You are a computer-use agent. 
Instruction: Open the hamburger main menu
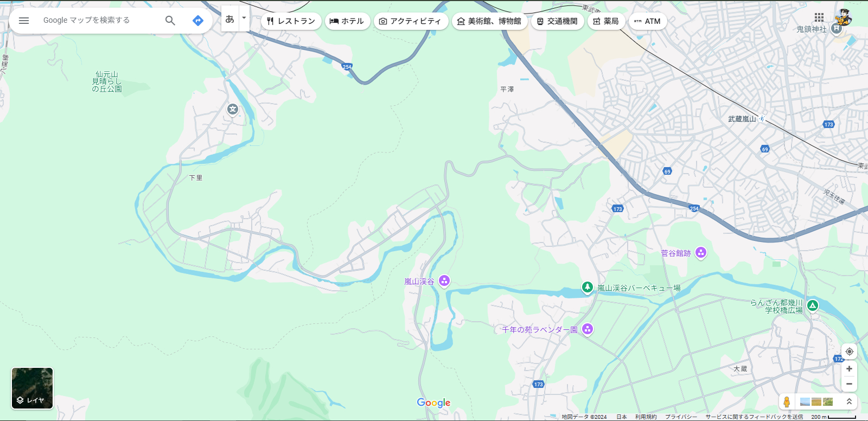(x=24, y=21)
